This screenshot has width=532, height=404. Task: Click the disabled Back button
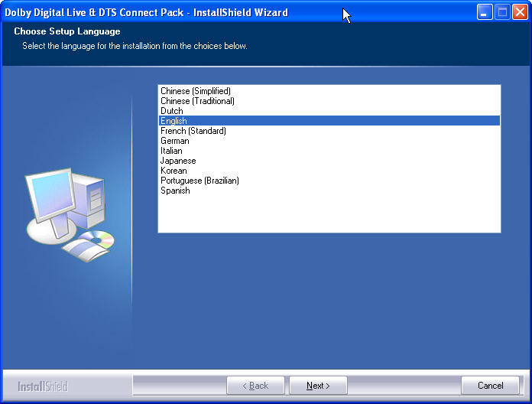point(255,386)
